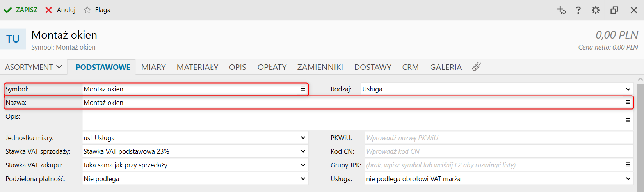The height and width of the screenshot is (192, 644).
Task: Click the add-with-refresh plus icon
Action: point(561,10)
